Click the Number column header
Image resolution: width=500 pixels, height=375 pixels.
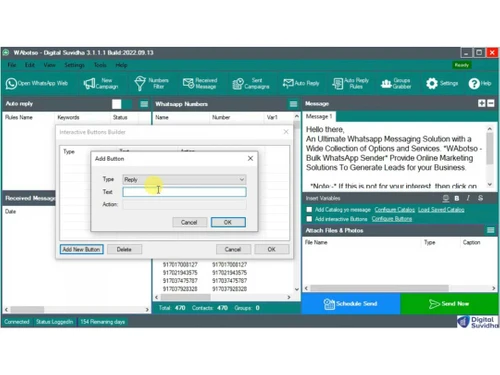coord(221,117)
